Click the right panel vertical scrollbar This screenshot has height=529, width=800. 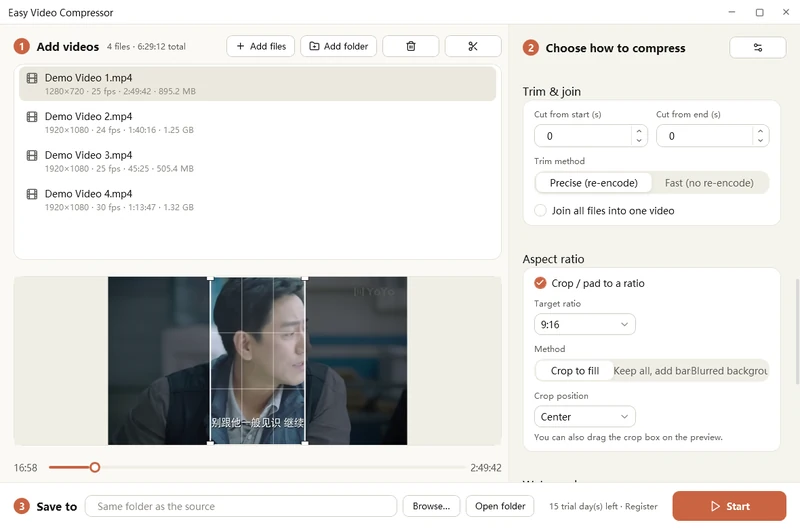[x=797, y=331]
